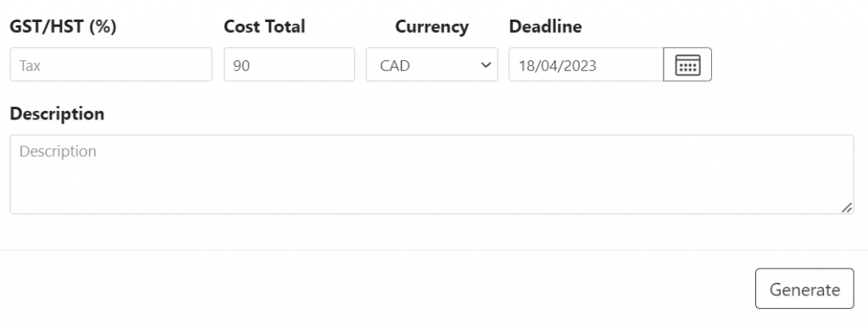868x326 pixels.
Task: Click the Generate button
Action: point(804,289)
